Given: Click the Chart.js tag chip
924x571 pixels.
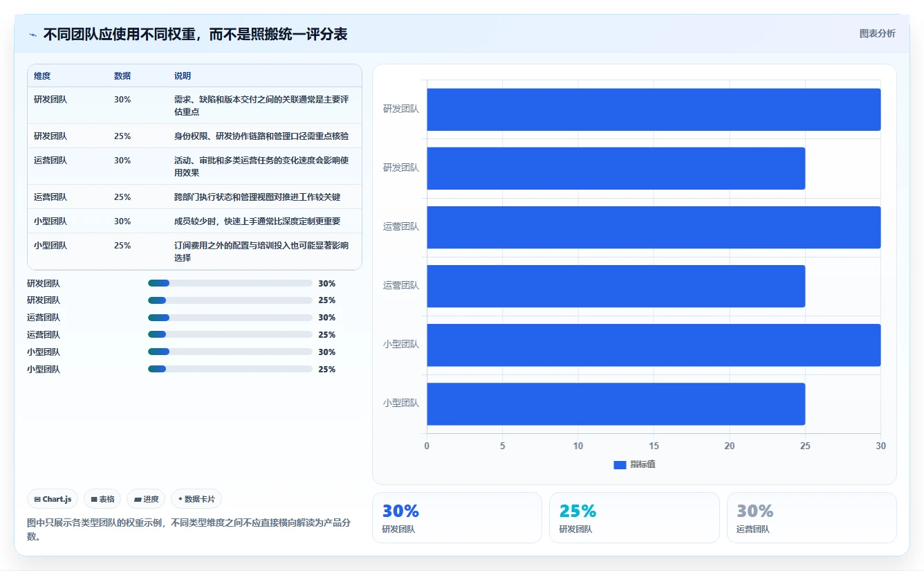Looking at the screenshot, I should tap(53, 499).
